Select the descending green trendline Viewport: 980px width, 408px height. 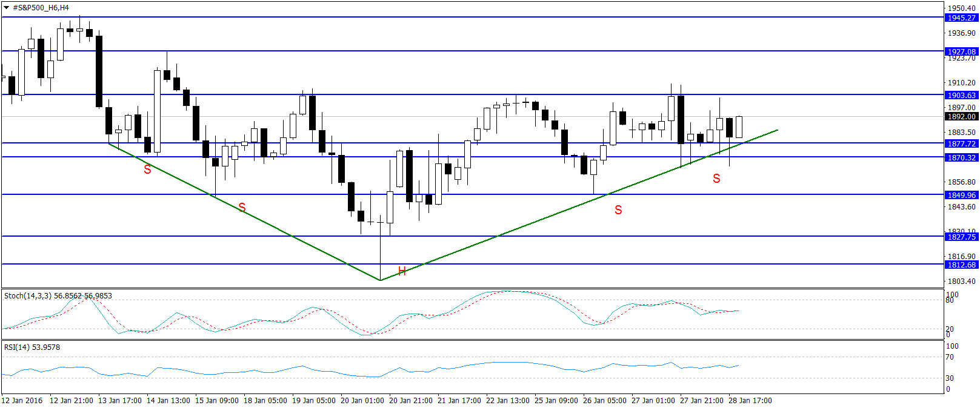click(244, 211)
